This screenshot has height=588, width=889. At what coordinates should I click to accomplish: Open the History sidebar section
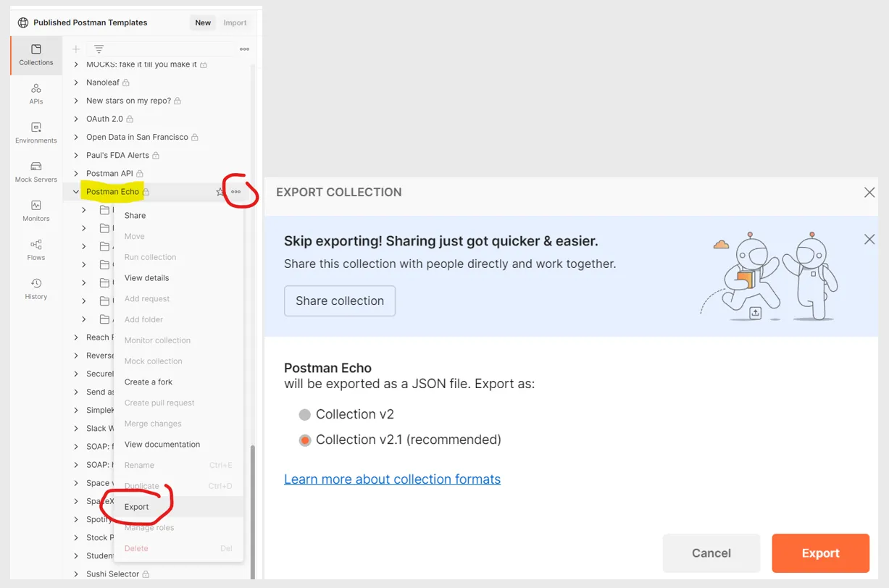coord(36,289)
